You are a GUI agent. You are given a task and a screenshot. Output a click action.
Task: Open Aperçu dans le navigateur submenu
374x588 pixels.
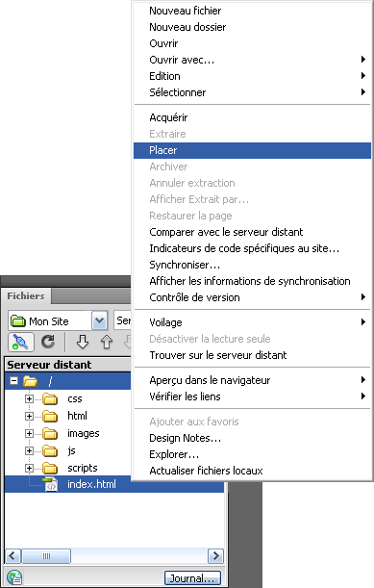click(252, 380)
